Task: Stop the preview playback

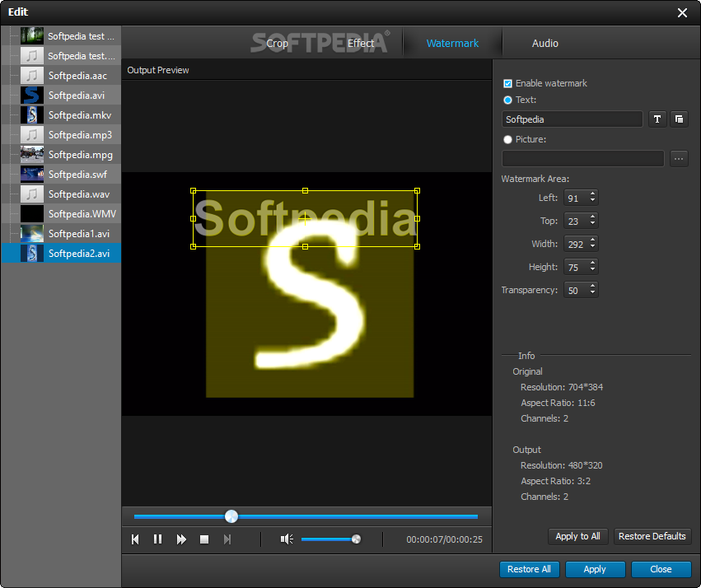Action: point(204,539)
